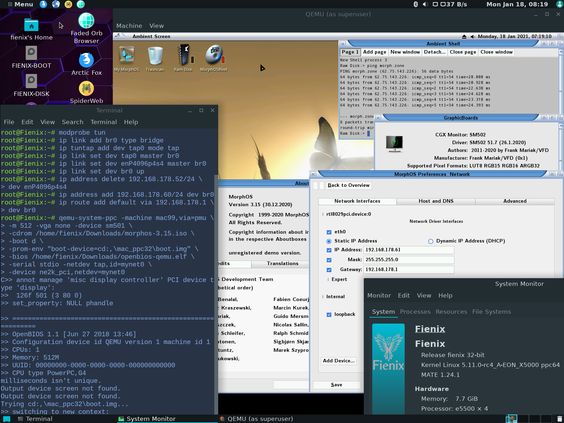Click monitor icon in GraphicBoards window

tap(394, 144)
